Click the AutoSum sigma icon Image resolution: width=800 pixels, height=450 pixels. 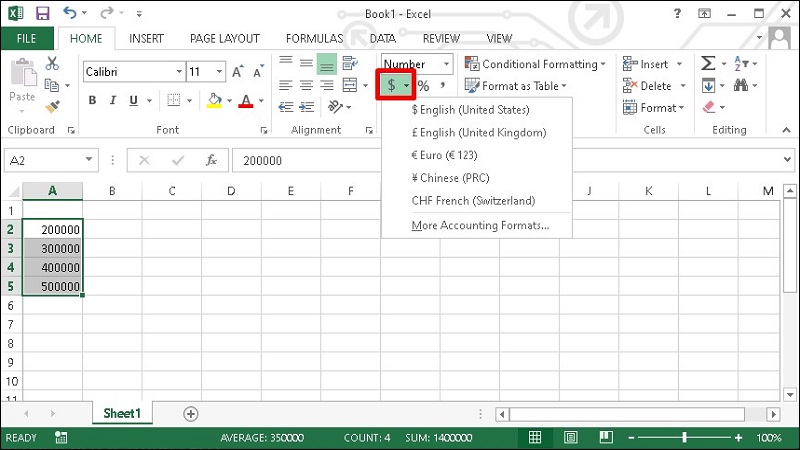point(708,63)
